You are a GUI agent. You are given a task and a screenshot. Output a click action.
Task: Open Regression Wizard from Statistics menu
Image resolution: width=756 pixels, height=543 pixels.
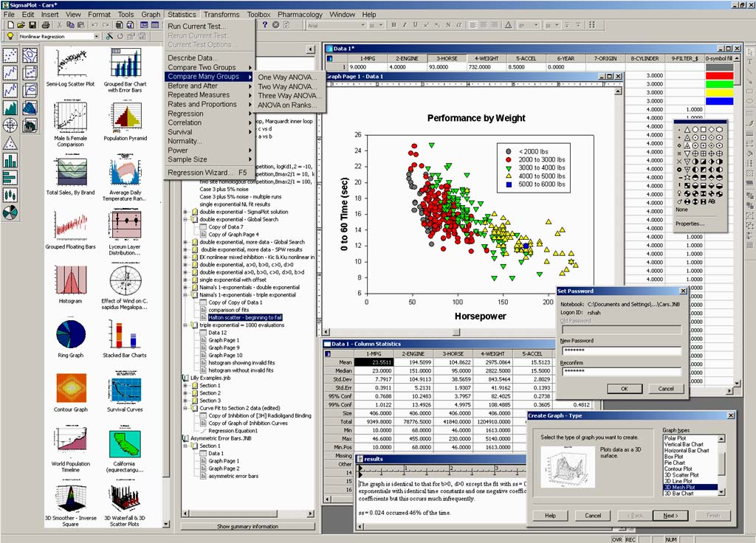(207, 173)
